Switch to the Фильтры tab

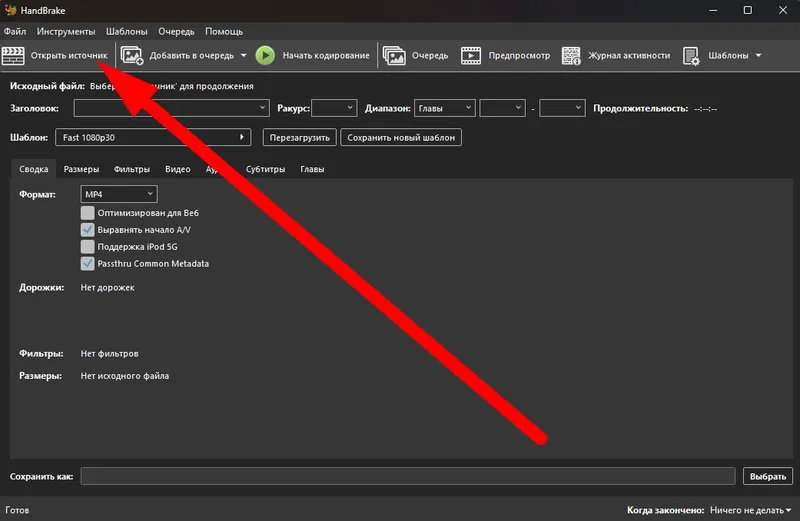click(x=132, y=169)
